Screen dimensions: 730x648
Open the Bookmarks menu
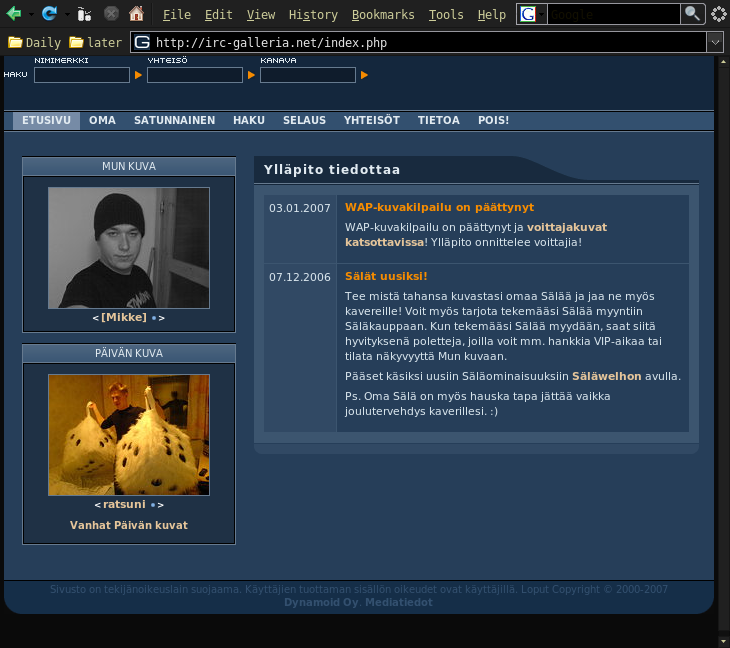tap(383, 15)
